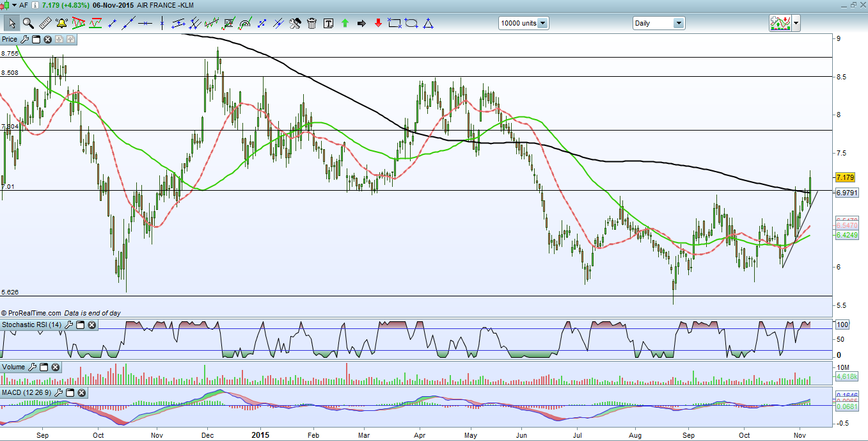Select the magnifying glass zoom tool
868x441 pixels.
(28, 24)
